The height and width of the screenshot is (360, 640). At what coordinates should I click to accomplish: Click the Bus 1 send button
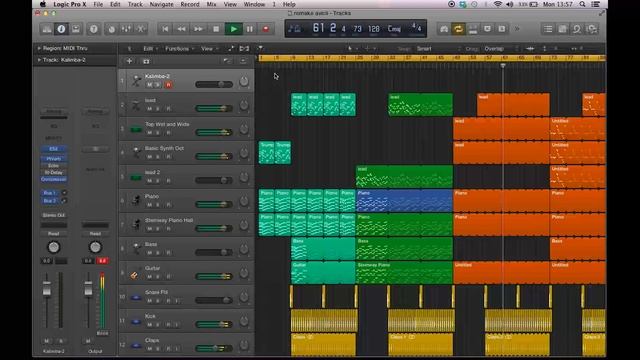click(50, 193)
